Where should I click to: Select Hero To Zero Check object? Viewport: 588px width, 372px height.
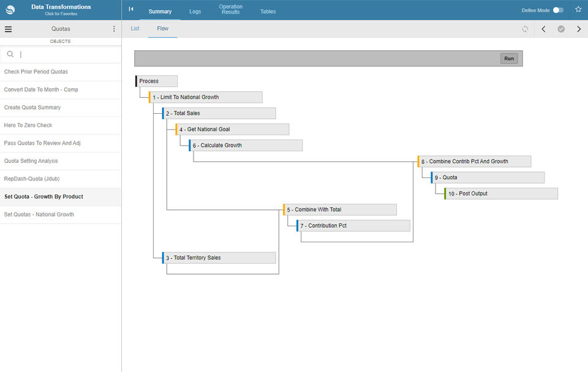coord(61,125)
